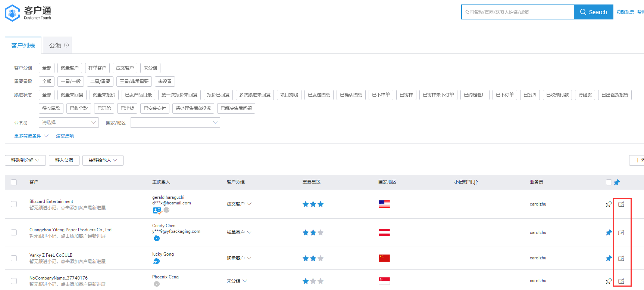Filter follow-up status by 已下订单
Image resolution: width=644 pixels, height=290 pixels.
(505, 95)
